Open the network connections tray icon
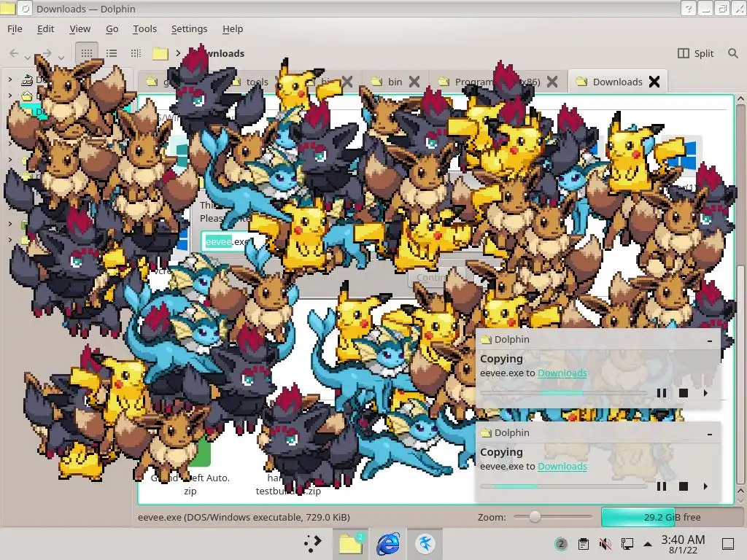The width and height of the screenshot is (747, 560). [x=627, y=544]
